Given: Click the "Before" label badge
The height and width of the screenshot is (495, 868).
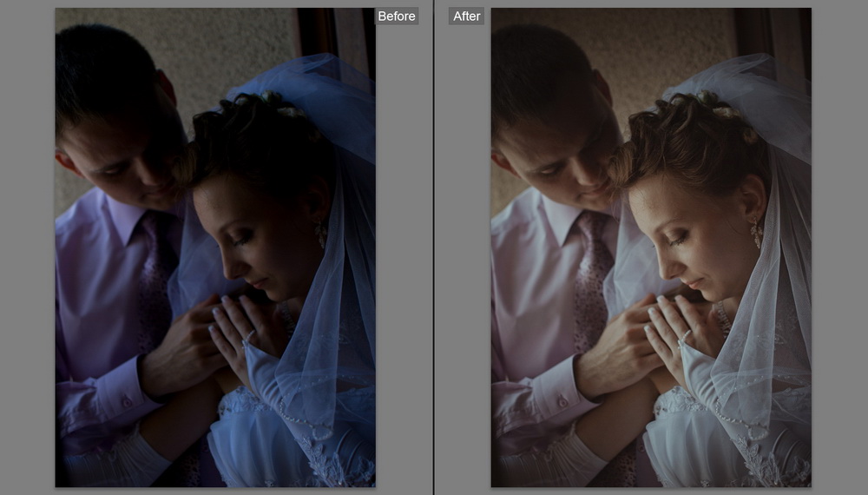Looking at the screenshot, I should (x=397, y=16).
